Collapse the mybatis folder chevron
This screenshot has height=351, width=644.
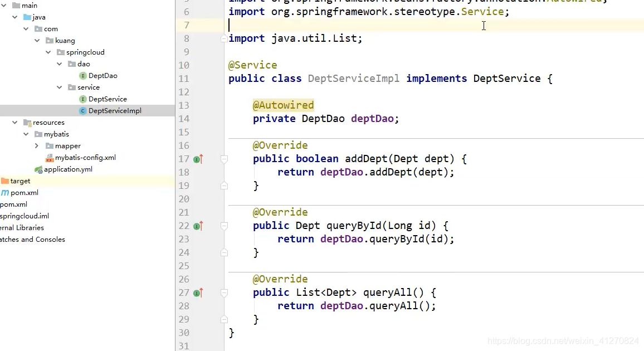(x=26, y=134)
